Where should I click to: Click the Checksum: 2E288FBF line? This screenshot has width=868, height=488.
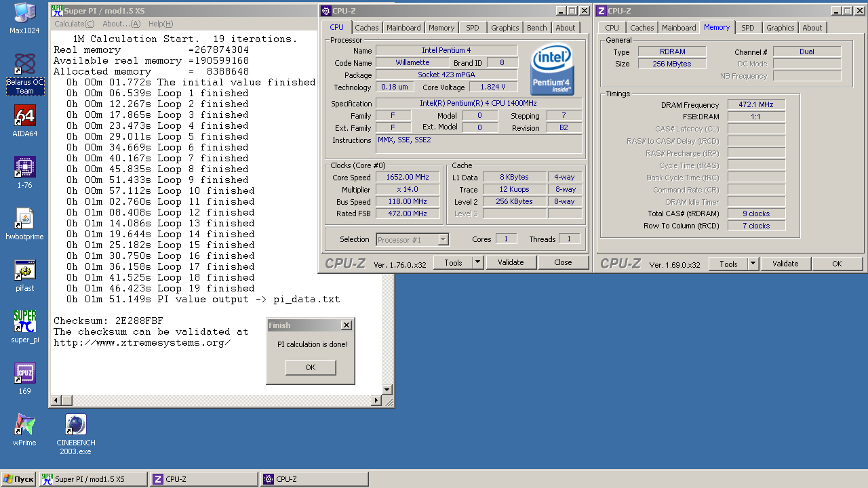(x=108, y=321)
